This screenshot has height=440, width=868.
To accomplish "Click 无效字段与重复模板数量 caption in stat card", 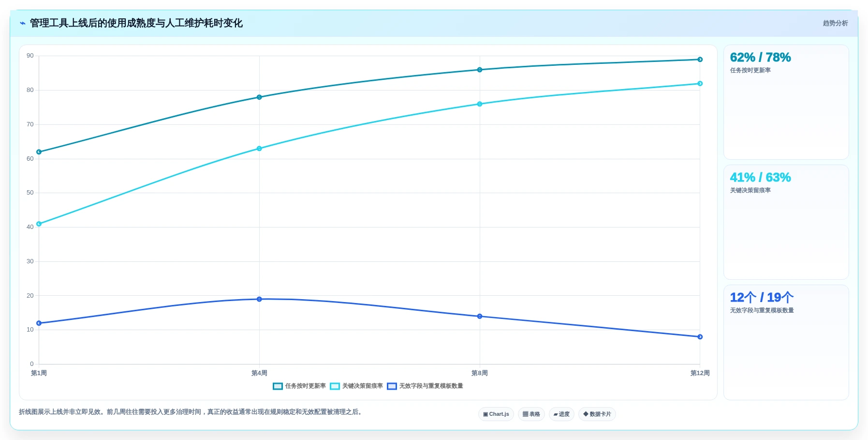I will [762, 311].
